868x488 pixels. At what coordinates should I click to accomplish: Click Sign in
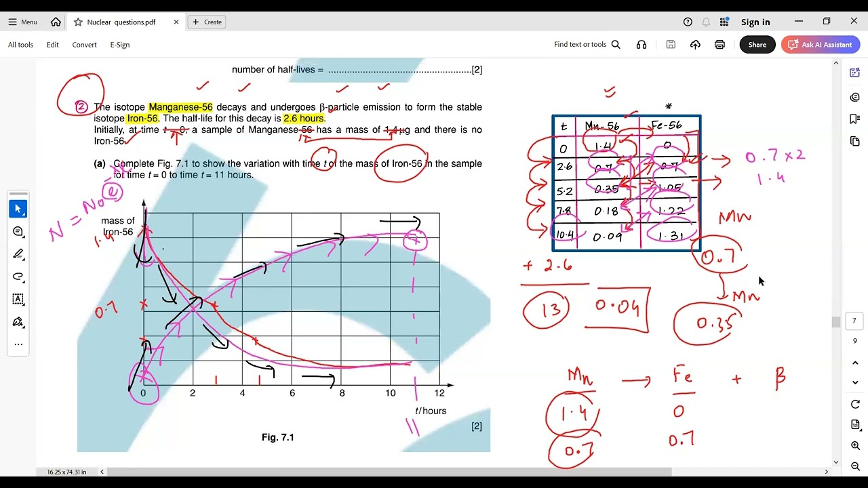[755, 22]
